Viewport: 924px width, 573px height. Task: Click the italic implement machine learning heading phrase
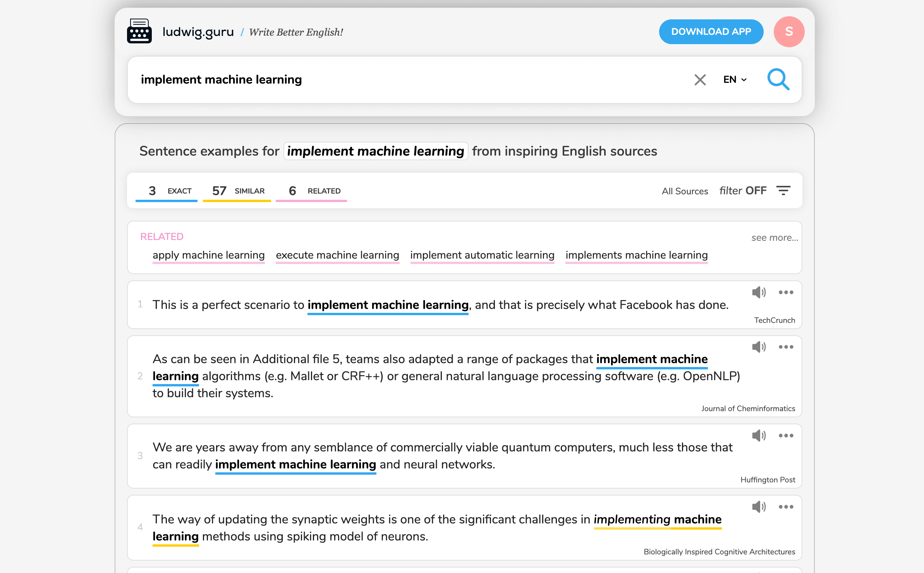376,151
